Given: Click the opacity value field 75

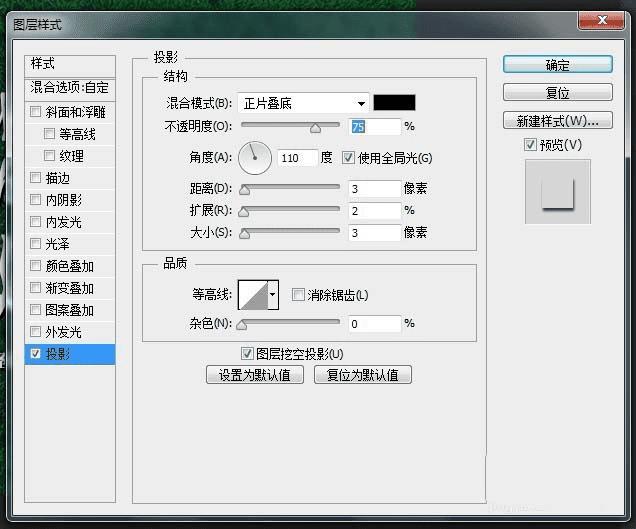Looking at the screenshot, I should point(374,127).
